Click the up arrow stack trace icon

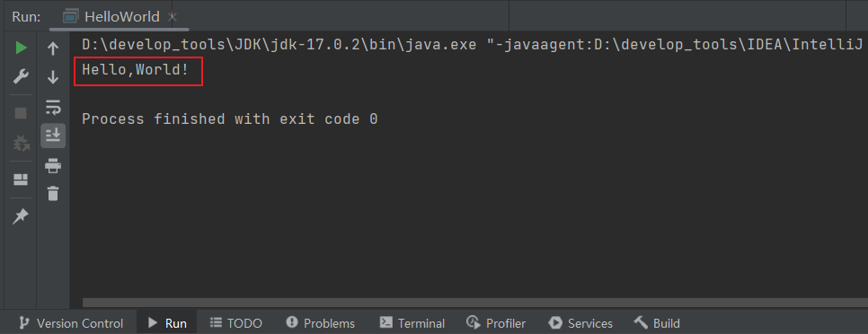click(53, 48)
